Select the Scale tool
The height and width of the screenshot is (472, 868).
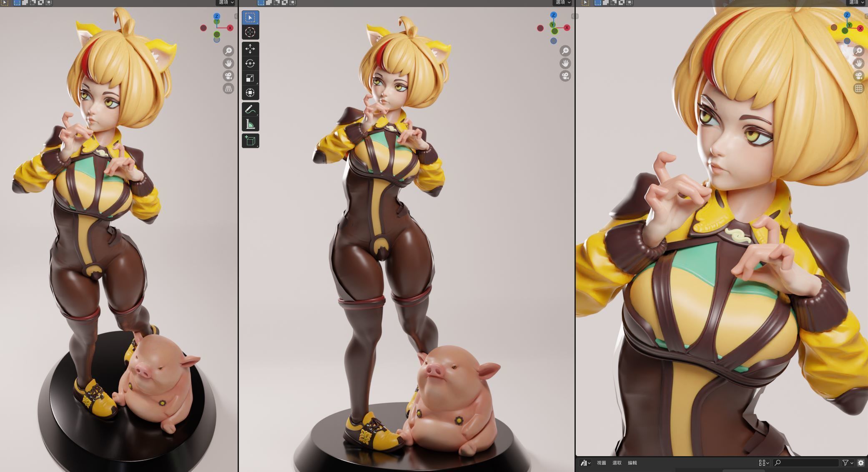coord(250,78)
